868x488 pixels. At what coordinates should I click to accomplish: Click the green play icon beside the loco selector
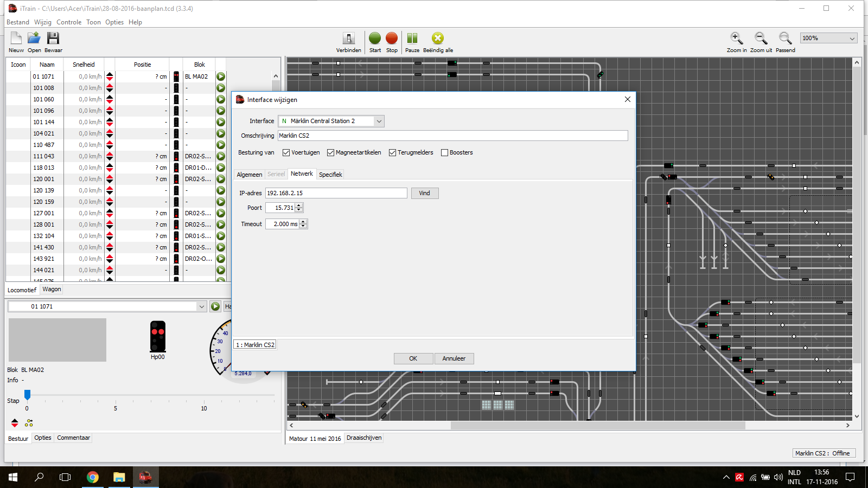point(215,306)
